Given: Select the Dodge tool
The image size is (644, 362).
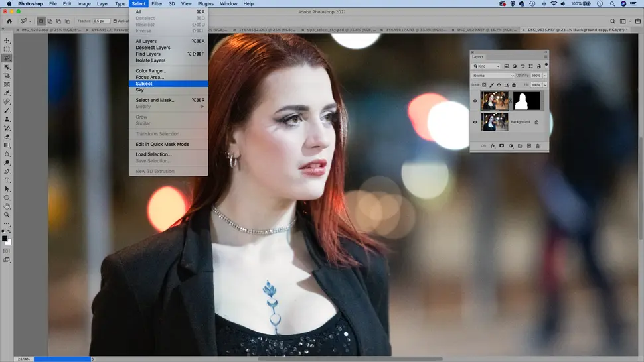Looking at the screenshot, I should tap(7, 162).
